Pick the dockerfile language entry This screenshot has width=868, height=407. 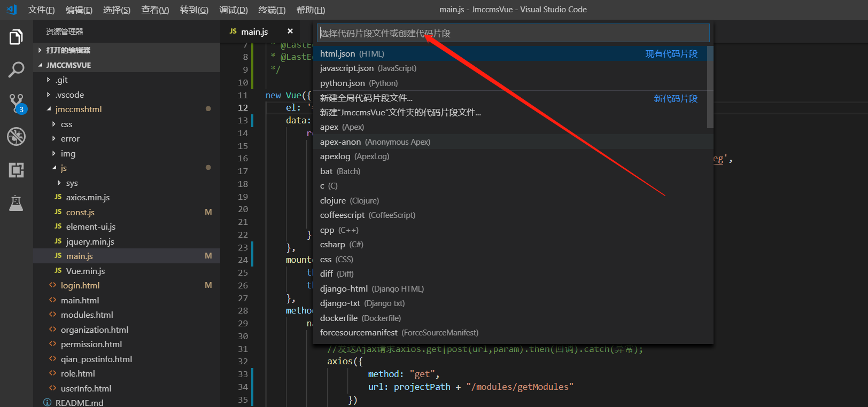(510, 318)
